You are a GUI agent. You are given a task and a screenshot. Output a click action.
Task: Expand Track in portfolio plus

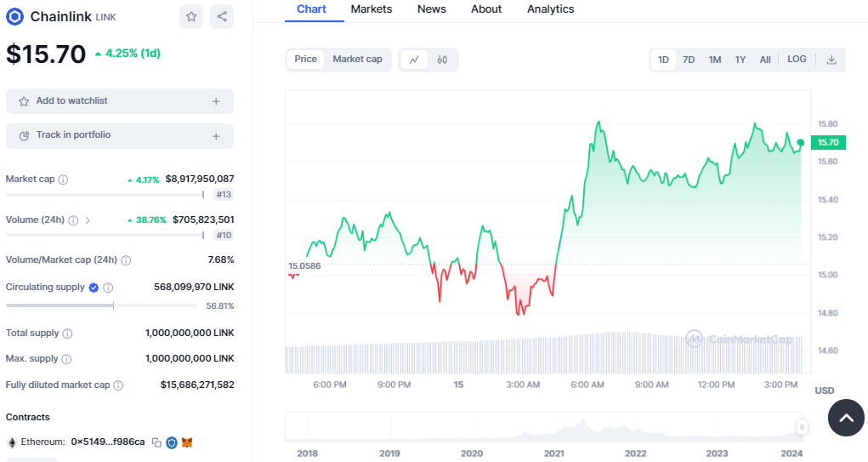216,136
